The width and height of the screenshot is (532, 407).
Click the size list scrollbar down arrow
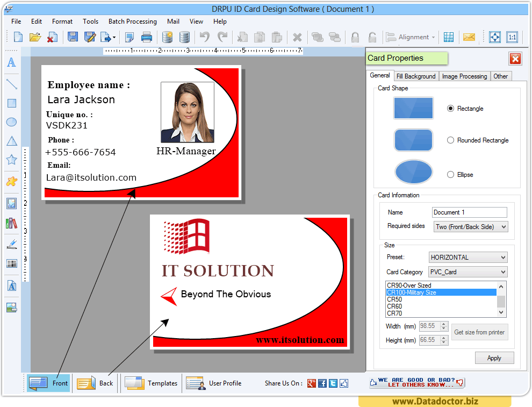tap(501, 312)
